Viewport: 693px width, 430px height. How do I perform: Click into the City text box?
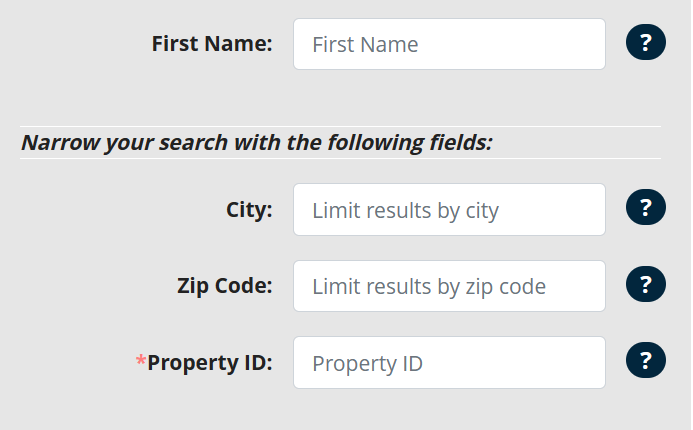449,209
